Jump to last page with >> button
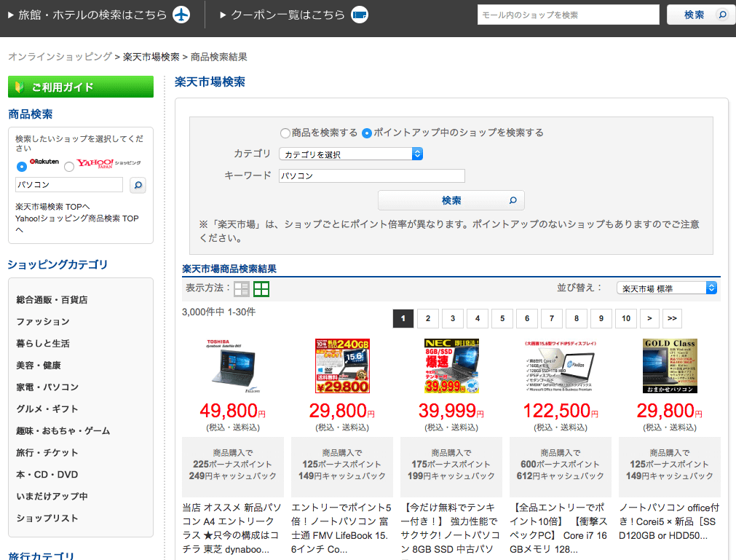736x560 pixels. tap(672, 318)
